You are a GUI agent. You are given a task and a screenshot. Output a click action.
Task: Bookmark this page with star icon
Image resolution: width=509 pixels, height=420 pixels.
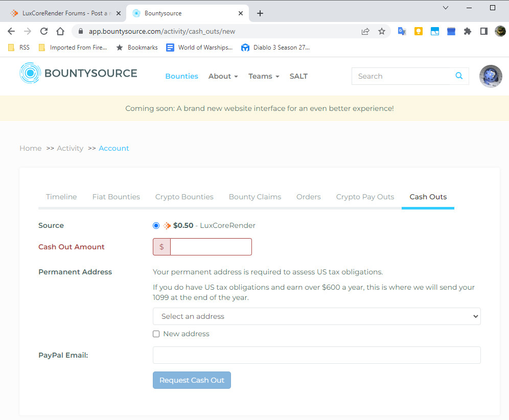382,31
